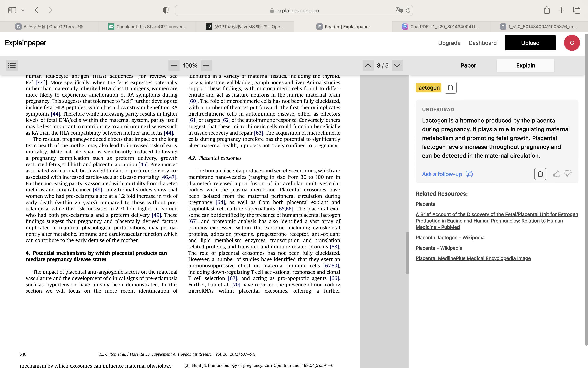Give the explanation a thumbs down
The image size is (588, 368).
568,174
